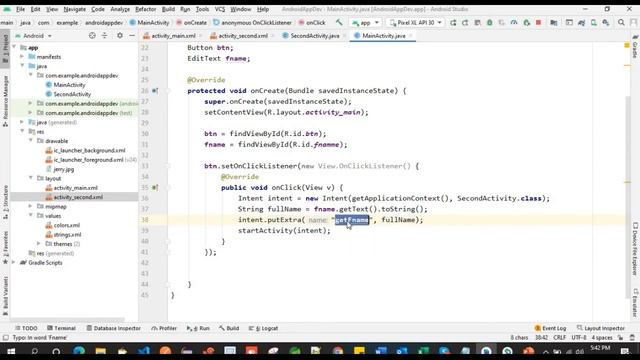Click MainActivity breadcrumb in navigation bar
This screenshot has height=360, width=640.
[x=149, y=23]
